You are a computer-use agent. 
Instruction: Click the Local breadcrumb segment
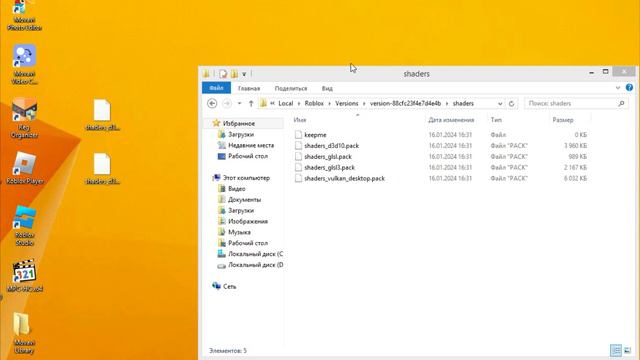[286, 104]
